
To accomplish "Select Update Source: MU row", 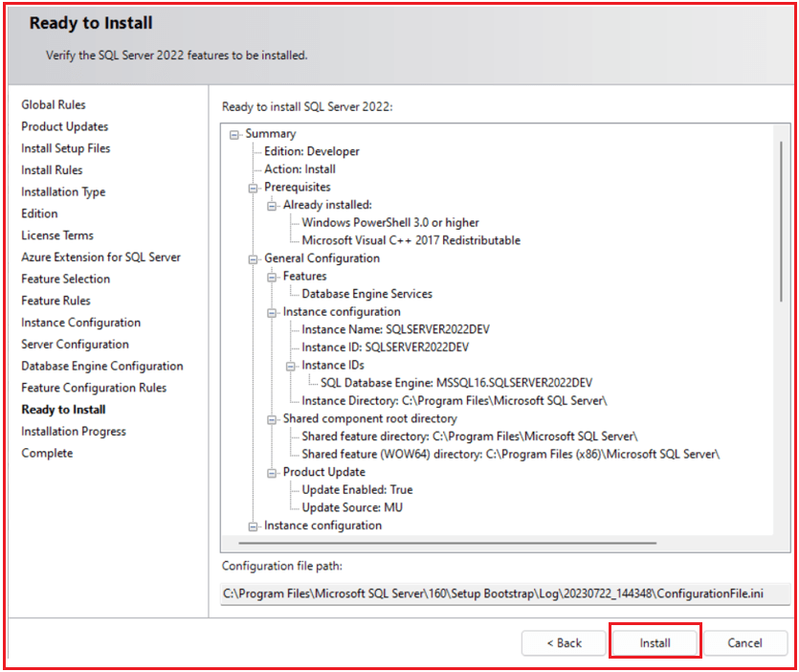I will (352, 507).
